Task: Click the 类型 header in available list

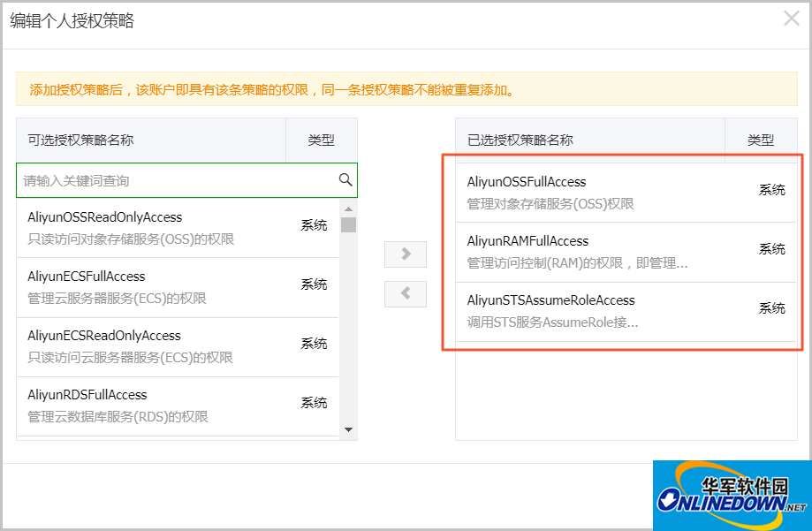Action: pyautogui.click(x=321, y=140)
